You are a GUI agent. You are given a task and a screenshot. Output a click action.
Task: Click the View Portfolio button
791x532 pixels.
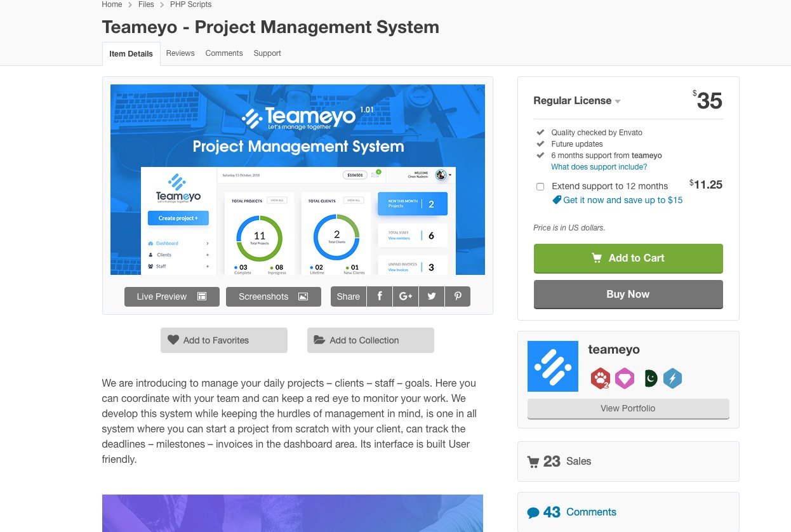click(628, 409)
